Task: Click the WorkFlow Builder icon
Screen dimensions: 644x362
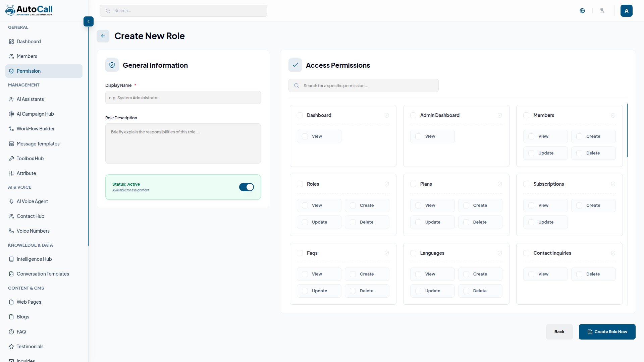Action: (x=11, y=129)
